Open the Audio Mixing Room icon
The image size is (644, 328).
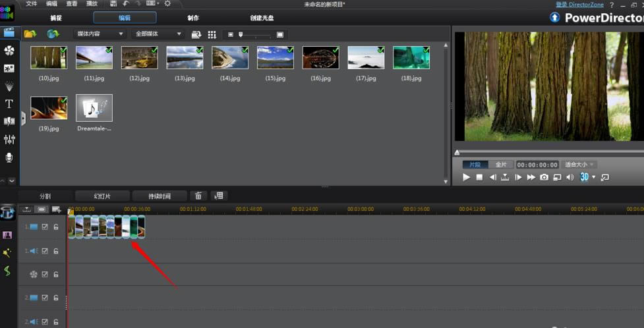click(x=9, y=139)
